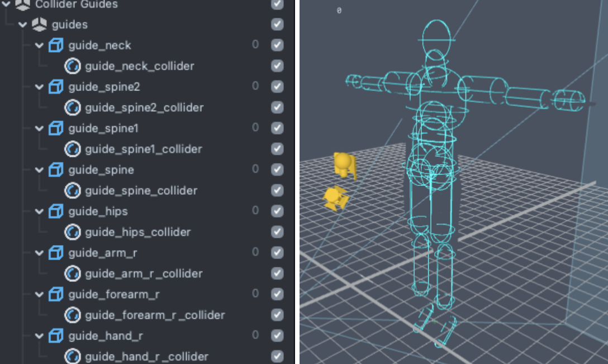Viewport: 608px width, 364px height.
Task: Uncheck guide_hips_collider visibility checkbox
Action: (277, 232)
